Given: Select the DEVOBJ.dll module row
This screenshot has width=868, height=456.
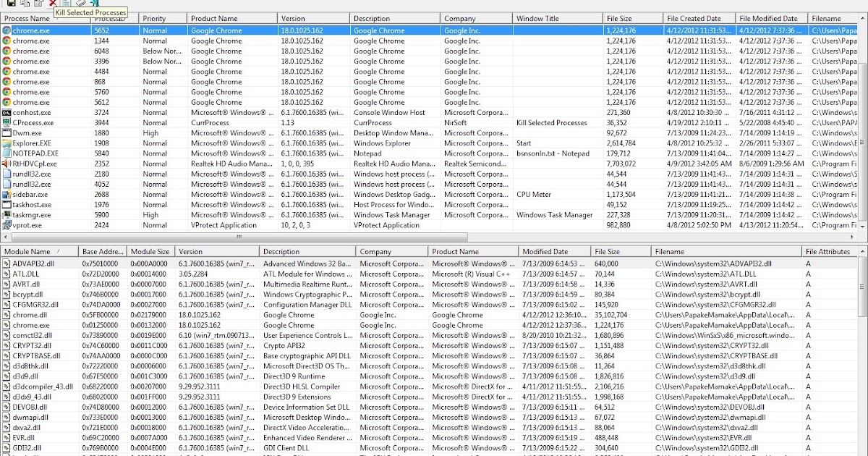Looking at the screenshot, I should pyautogui.click(x=429, y=407).
